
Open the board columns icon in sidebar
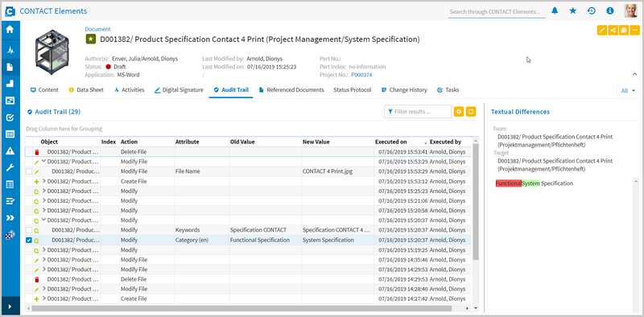point(10,134)
